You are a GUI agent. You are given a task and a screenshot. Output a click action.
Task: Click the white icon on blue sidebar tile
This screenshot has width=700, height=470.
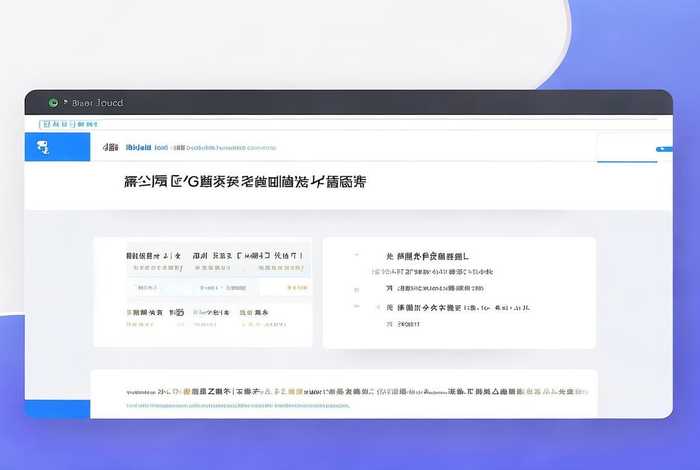click(x=43, y=147)
